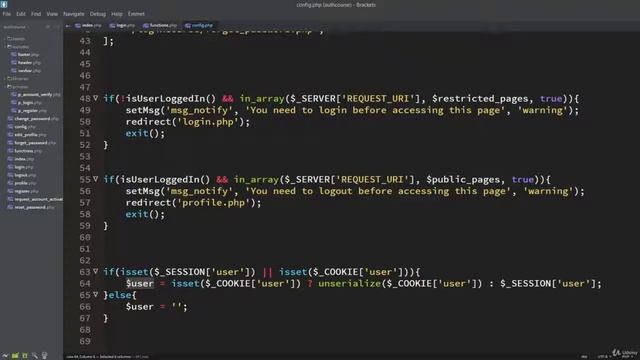
Task: Open the project name dropdown in sidebar
Action: 16,27
